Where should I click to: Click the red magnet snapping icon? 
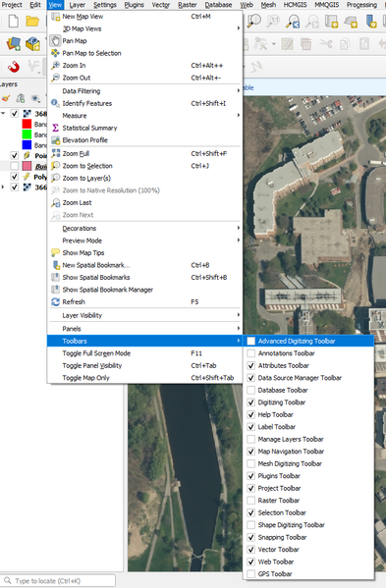pos(14,67)
